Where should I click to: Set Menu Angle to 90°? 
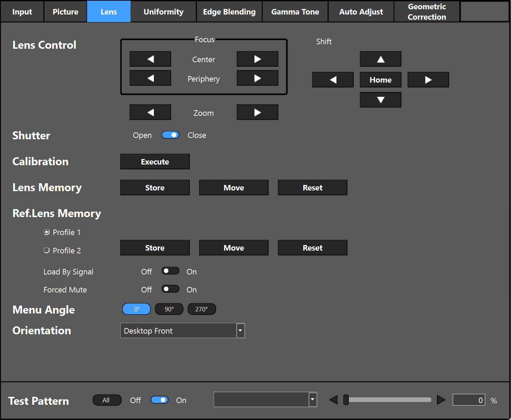[169, 309]
